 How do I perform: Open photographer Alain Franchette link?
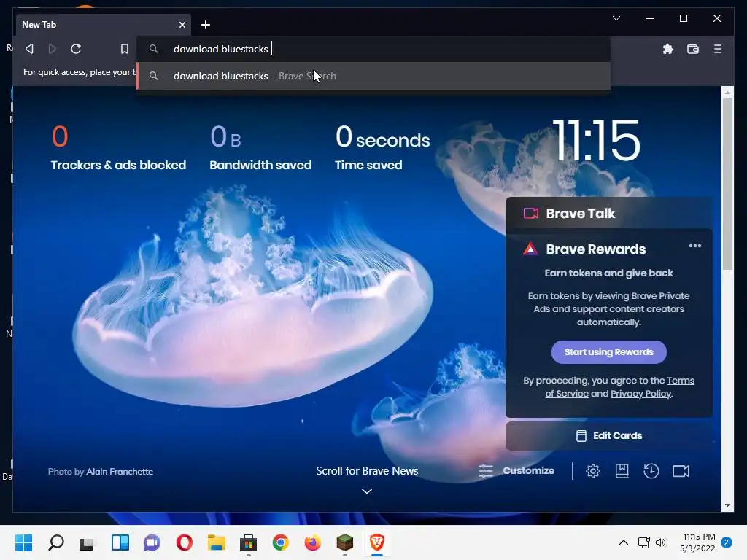pos(120,472)
